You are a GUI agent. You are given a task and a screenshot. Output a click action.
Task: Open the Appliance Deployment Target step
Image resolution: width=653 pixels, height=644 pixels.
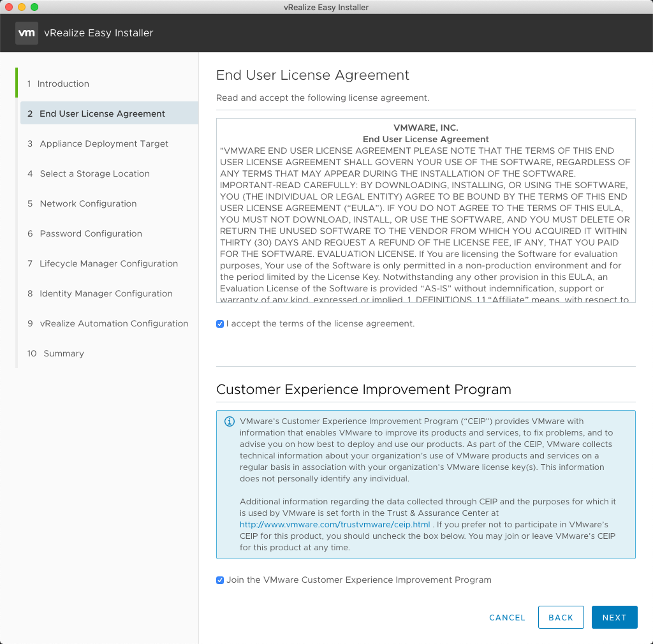pyautogui.click(x=104, y=143)
